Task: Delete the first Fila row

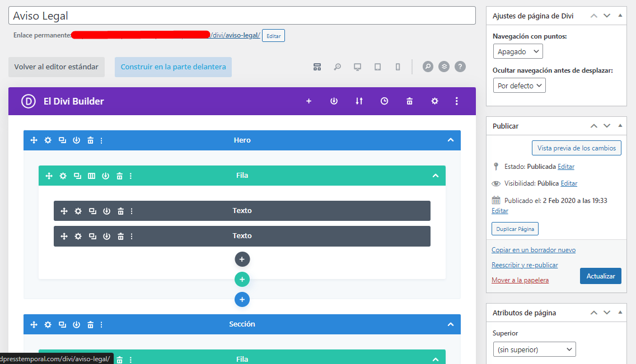Action: (x=120, y=176)
